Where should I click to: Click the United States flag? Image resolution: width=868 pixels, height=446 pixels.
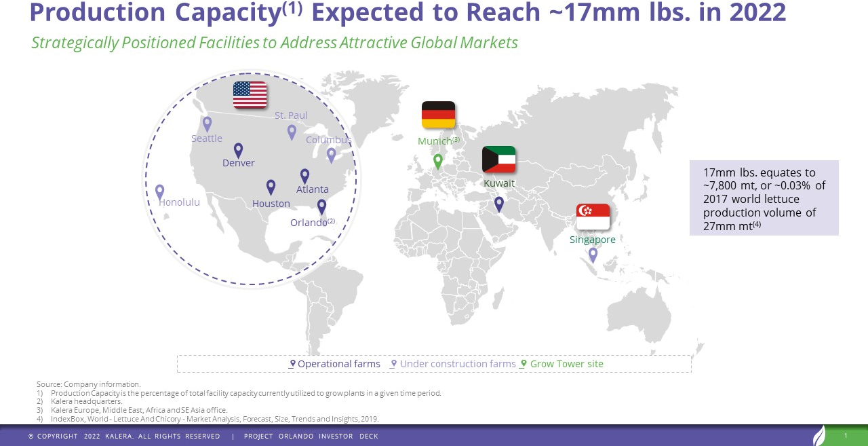pos(250,95)
